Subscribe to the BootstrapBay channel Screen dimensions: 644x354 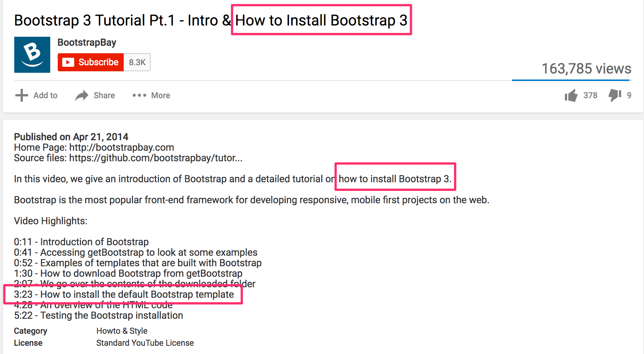(x=91, y=62)
